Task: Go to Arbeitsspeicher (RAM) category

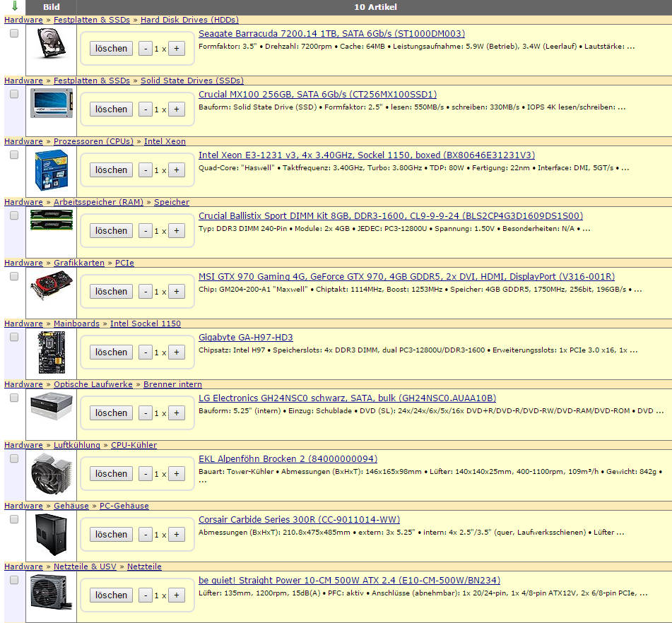Action: pos(98,202)
